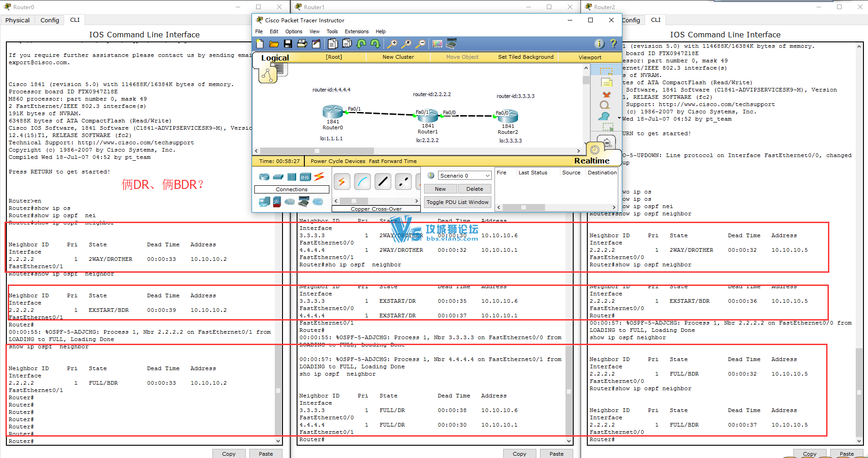
Task: Click the Delete scenario button
Action: pyautogui.click(x=474, y=189)
